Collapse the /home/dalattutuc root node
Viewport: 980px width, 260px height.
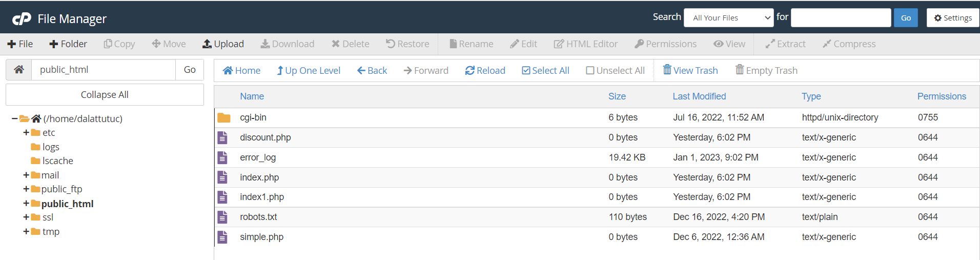tap(14, 119)
